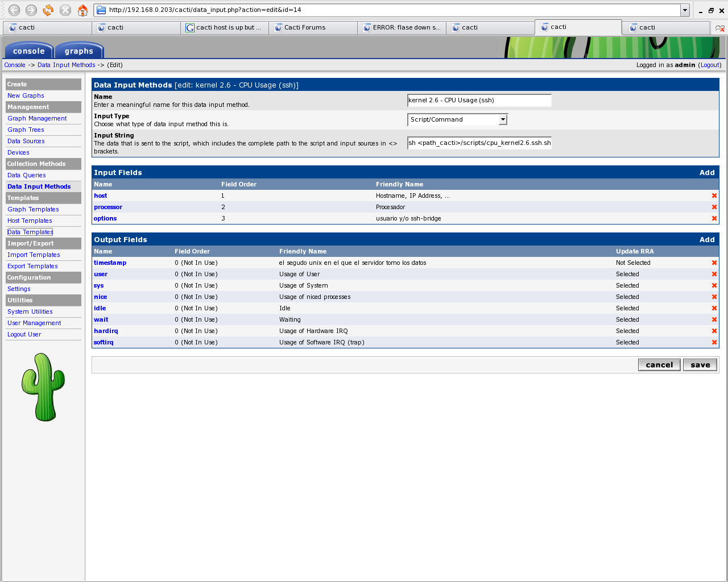Edit the processor input field link
The height and width of the screenshot is (582, 728).
tap(108, 207)
